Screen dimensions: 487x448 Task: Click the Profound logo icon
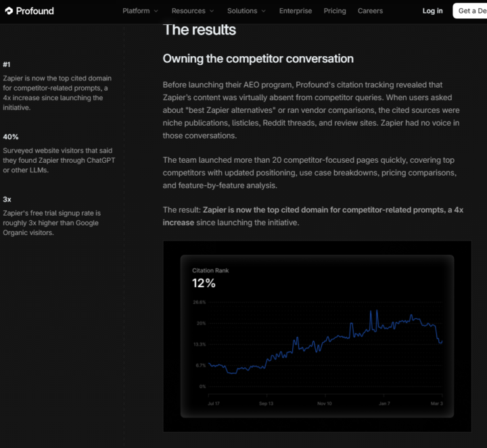click(8, 11)
